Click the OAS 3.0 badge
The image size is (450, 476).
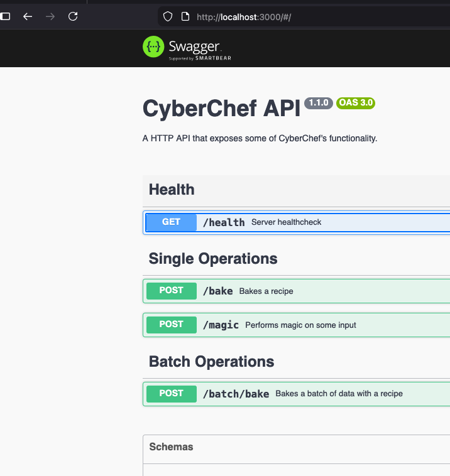pyautogui.click(x=356, y=103)
